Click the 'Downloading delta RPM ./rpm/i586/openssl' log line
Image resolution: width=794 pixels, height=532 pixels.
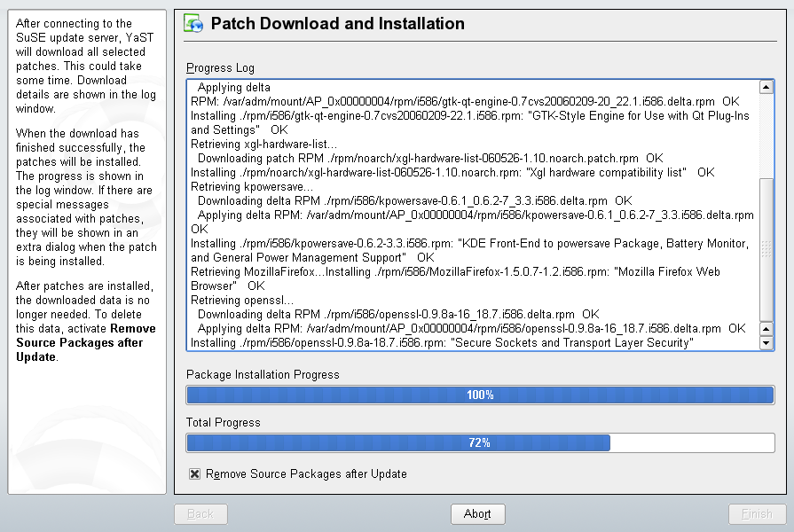coord(398,315)
